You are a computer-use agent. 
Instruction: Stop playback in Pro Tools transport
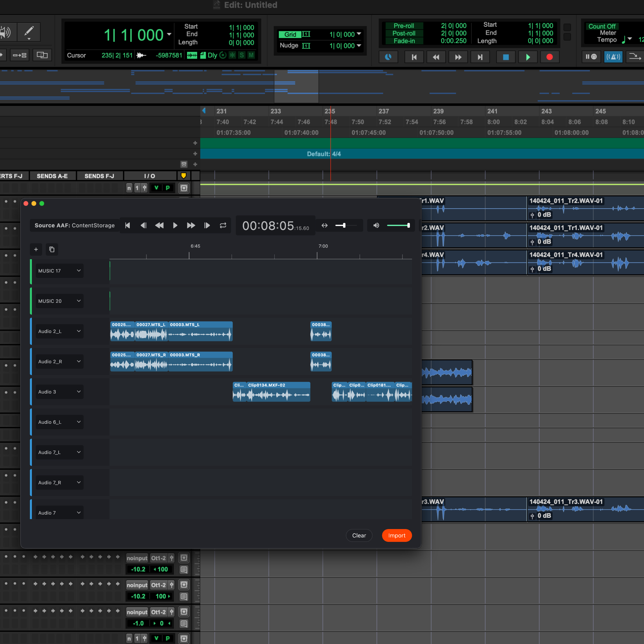(x=506, y=57)
